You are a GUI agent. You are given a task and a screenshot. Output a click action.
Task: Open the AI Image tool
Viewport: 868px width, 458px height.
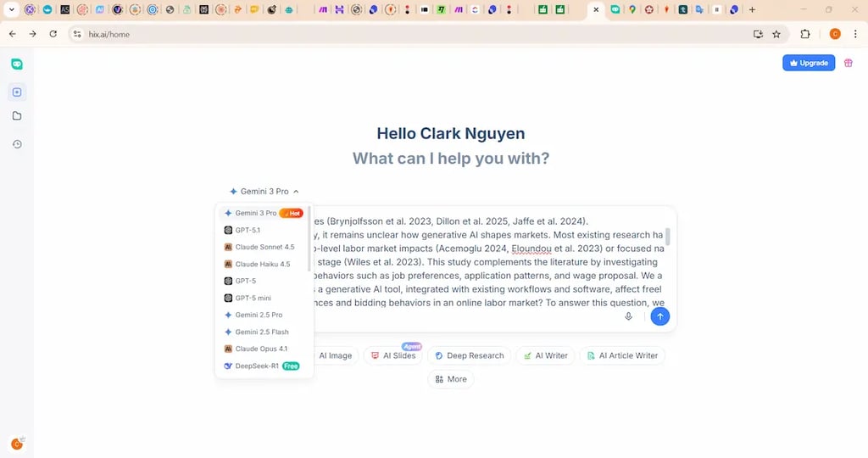335,355
